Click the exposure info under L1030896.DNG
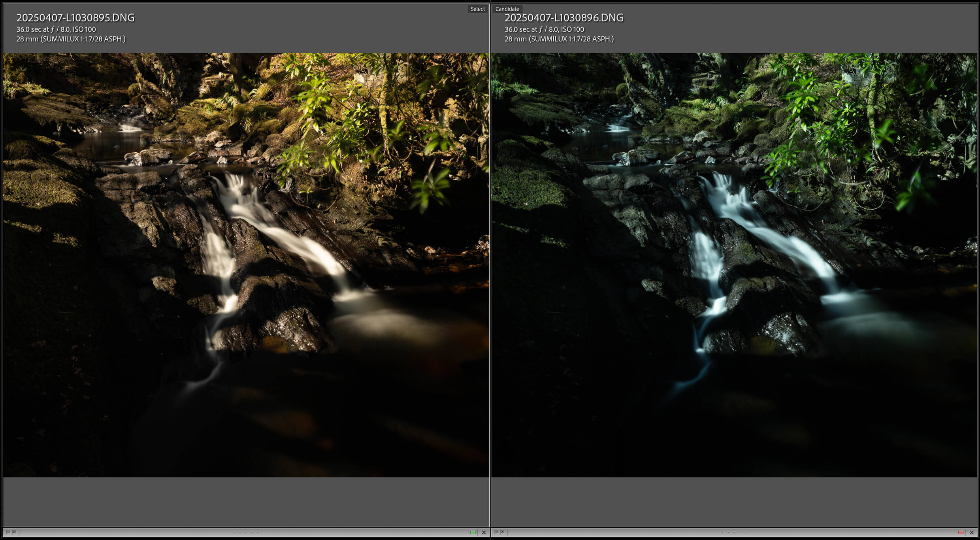The width and height of the screenshot is (980, 540). point(544,29)
